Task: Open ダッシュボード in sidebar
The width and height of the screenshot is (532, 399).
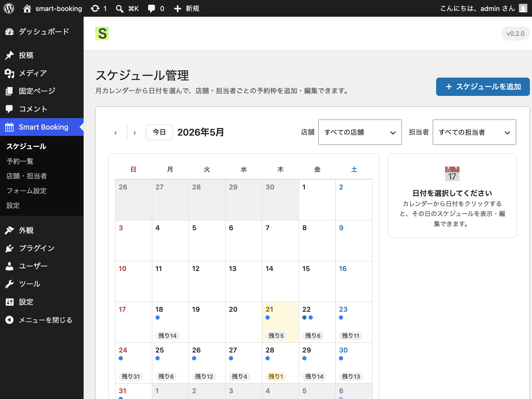Action: tap(42, 32)
